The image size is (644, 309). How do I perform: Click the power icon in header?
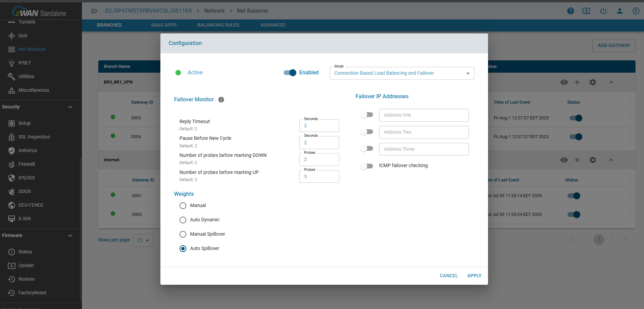(603, 11)
